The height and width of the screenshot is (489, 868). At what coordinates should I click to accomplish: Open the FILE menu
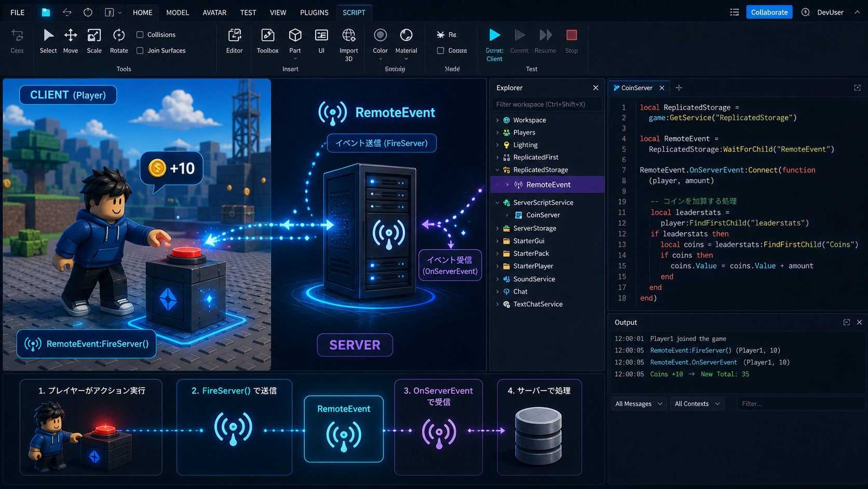click(x=18, y=12)
